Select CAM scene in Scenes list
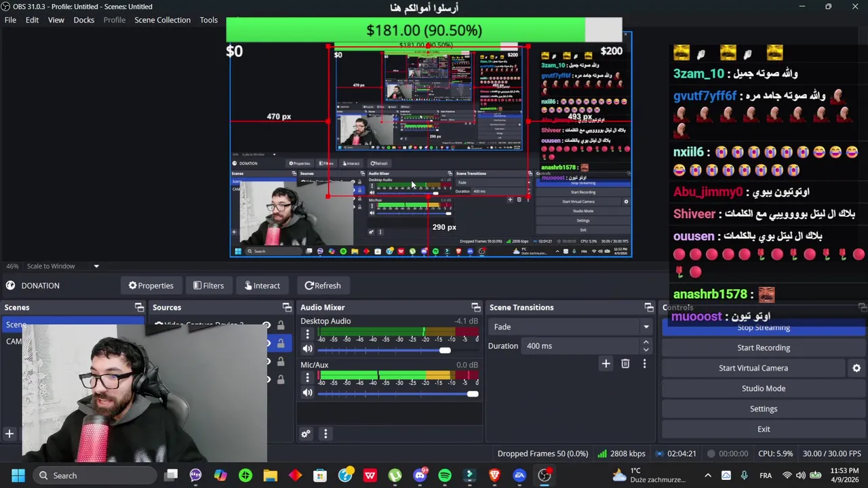This screenshot has height=488, width=868. (x=14, y=342)
